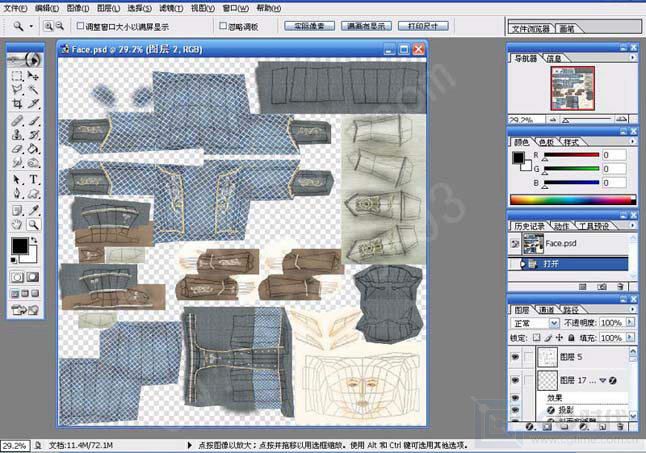Select the Magic Wand tool
The height and width of the screenshot is (453, 646).
33,89
